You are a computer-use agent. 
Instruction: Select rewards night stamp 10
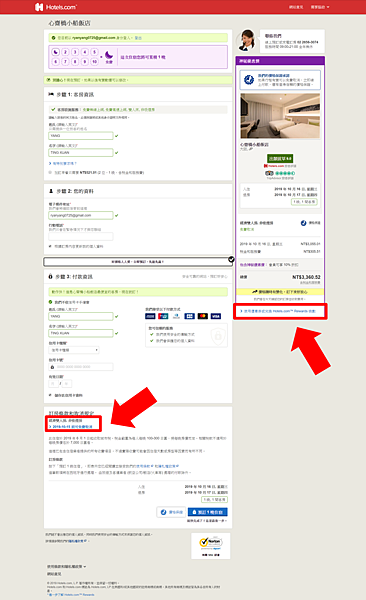(95, 62)
